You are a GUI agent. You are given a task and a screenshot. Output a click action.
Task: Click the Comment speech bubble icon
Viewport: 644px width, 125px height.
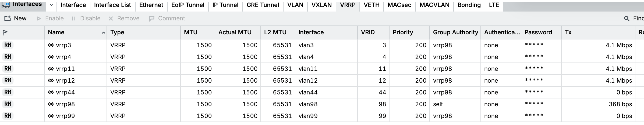pos(152,19)
